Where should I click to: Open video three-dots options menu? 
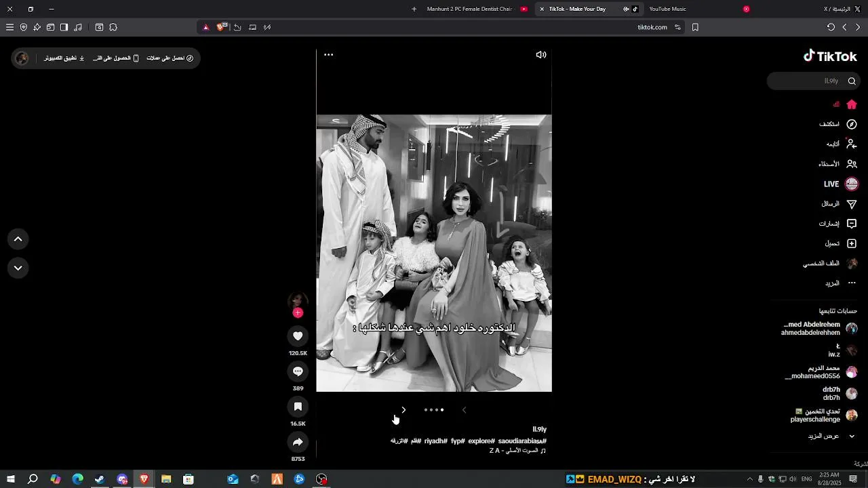328,54
